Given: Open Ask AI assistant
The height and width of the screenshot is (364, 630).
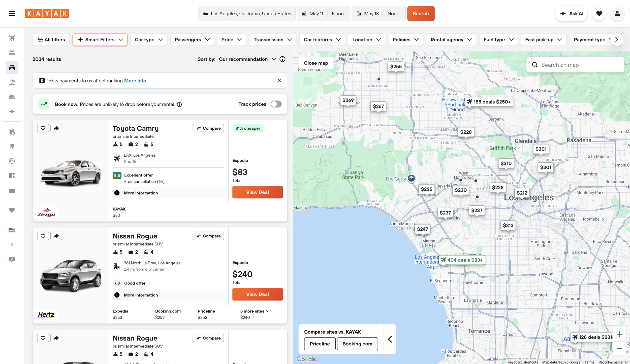Looking at the screenshot, I should coord(572,14).
